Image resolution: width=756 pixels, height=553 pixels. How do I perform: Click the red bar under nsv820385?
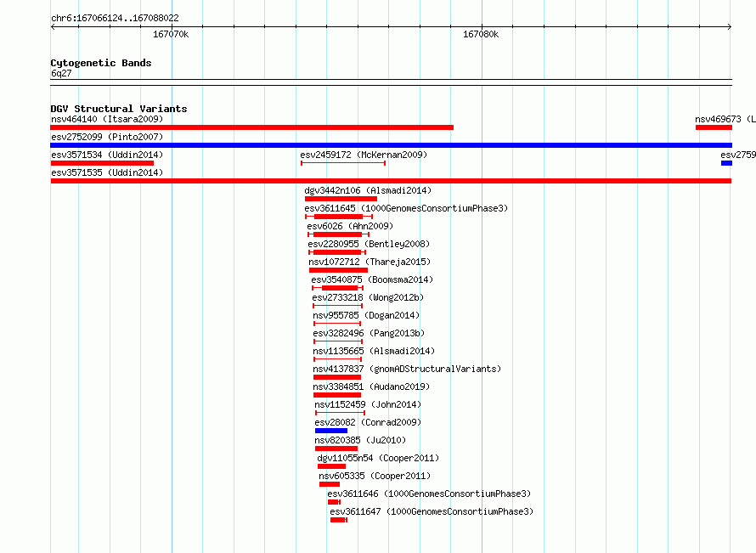point(336,449)
